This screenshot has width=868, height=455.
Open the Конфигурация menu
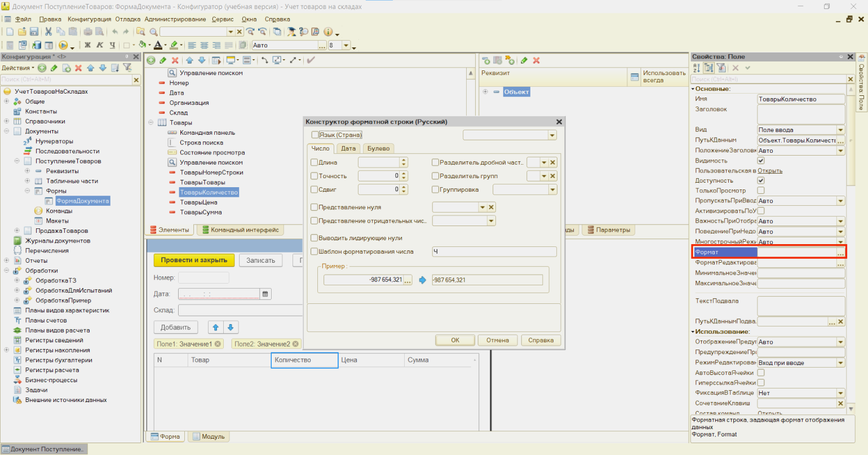coord(89,19)
